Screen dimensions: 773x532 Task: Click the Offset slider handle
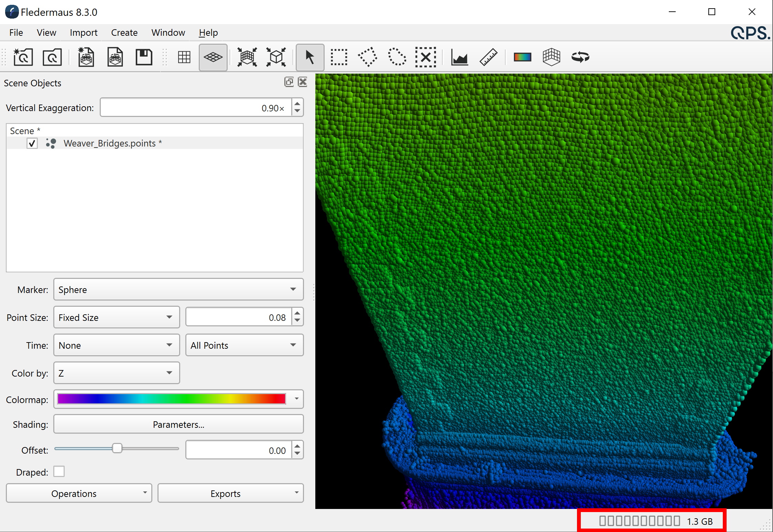[117, 448]
